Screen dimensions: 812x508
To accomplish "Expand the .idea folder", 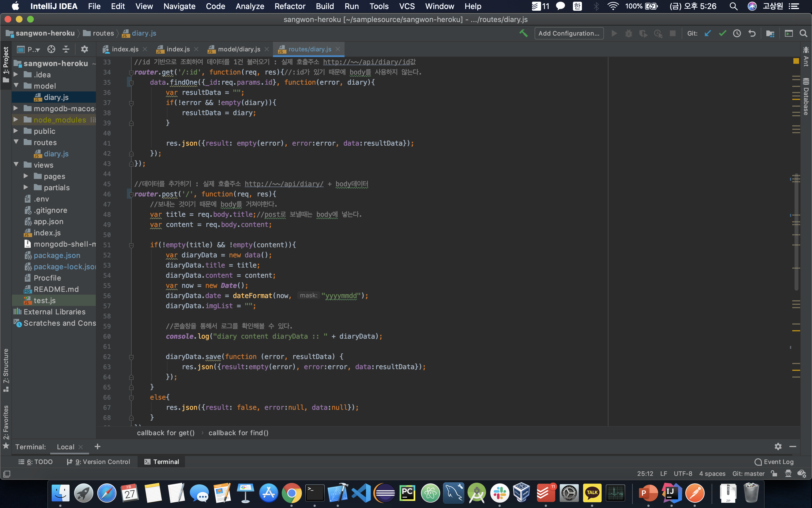I will [x=16, y=74].
